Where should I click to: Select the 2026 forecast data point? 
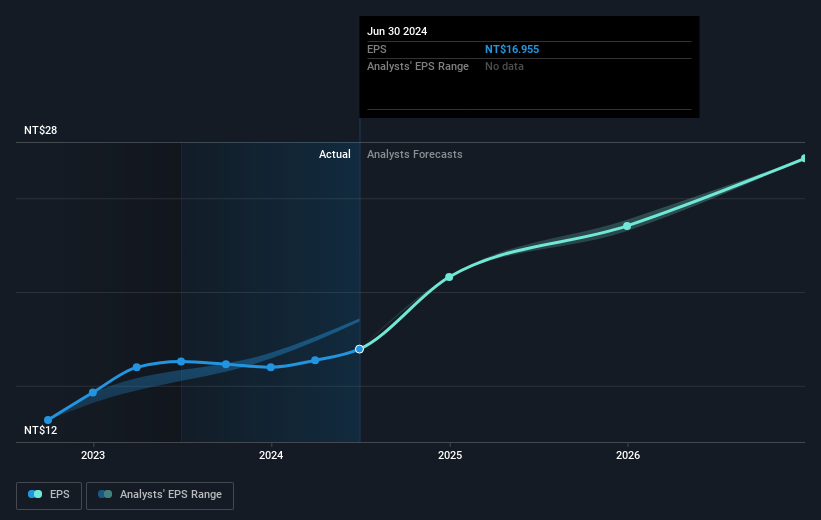click(627, 226)
